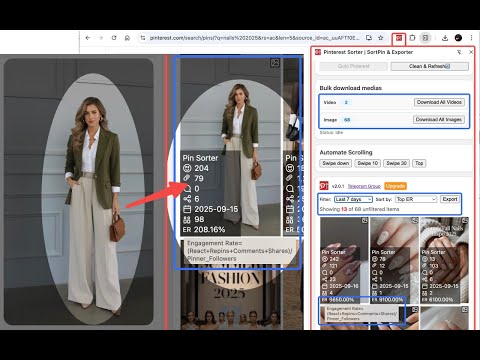Viewport: 480px width, 360px height.
Task: Open the nail pin thumbnail with ER 9100.00%
Action: pos(394,260)
